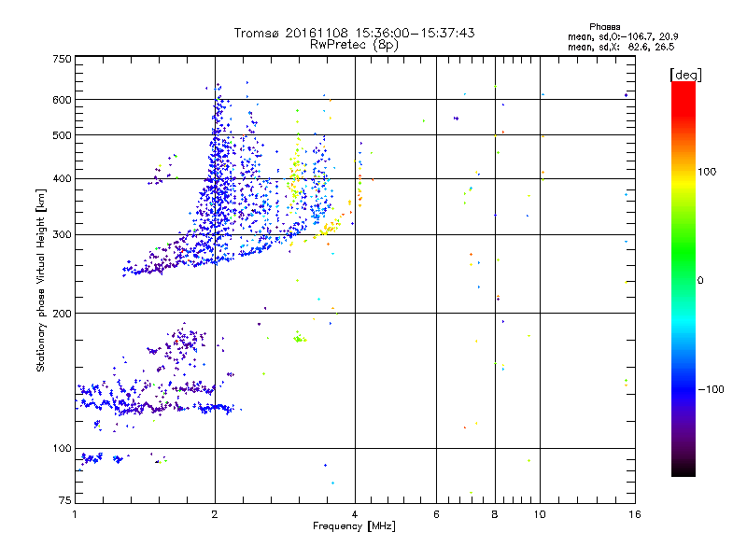
Task: Click the x-axis label '4'
Action: [x=355, y=514]
